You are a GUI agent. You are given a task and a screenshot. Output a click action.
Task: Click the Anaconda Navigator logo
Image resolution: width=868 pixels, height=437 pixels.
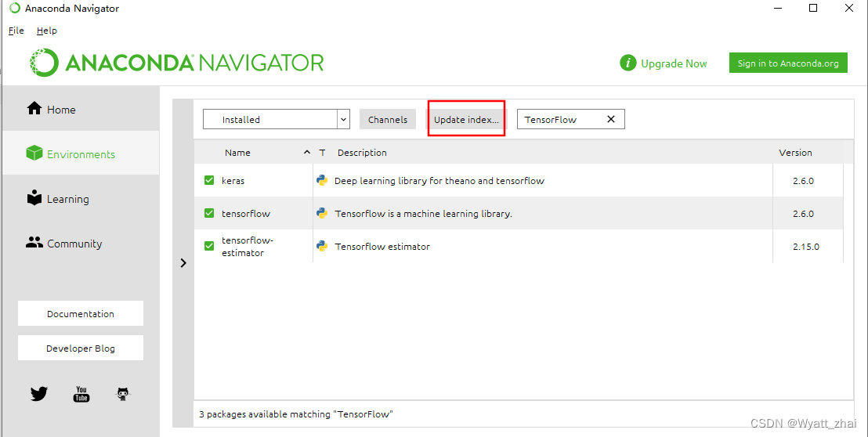pyautogui.click(x=176, y=63)
